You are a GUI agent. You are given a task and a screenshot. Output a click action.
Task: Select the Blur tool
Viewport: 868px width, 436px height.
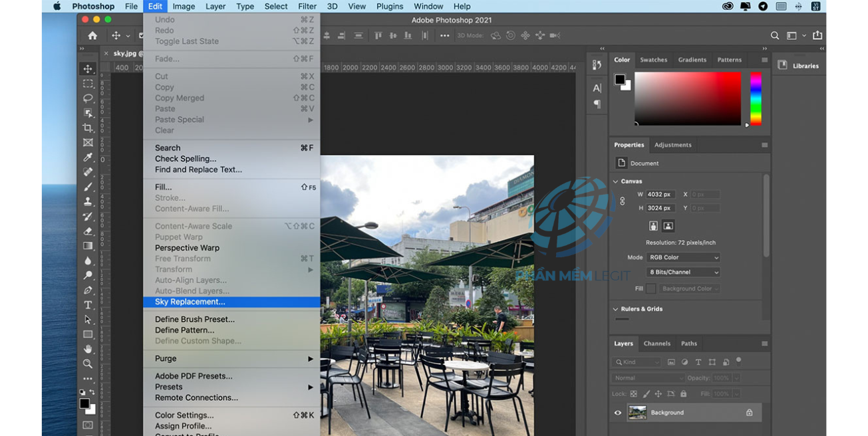[x=88, y=261]
